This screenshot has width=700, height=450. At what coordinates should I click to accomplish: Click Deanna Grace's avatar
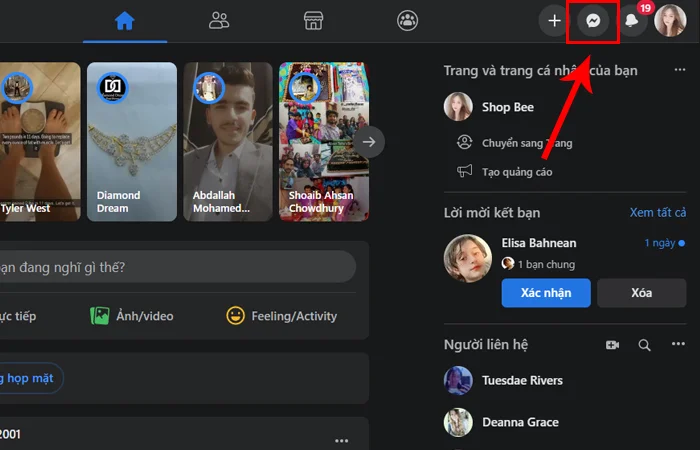[458, 422]
